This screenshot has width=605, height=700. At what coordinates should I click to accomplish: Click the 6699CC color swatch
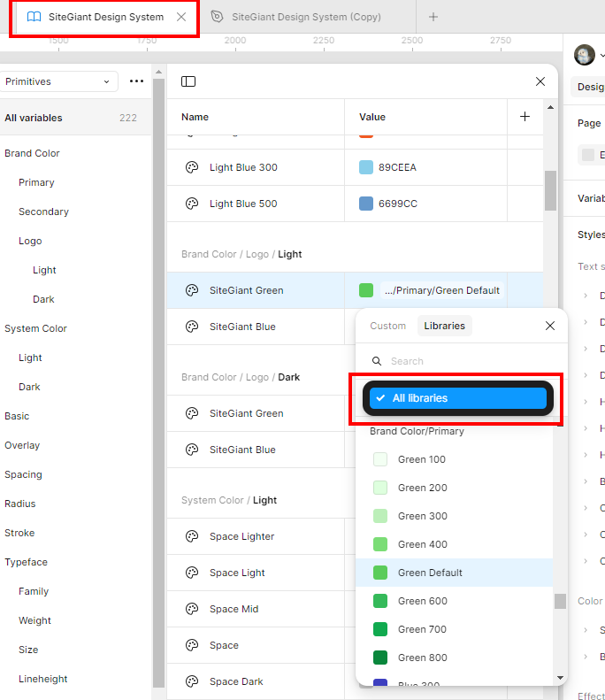(x=366, y=204)
